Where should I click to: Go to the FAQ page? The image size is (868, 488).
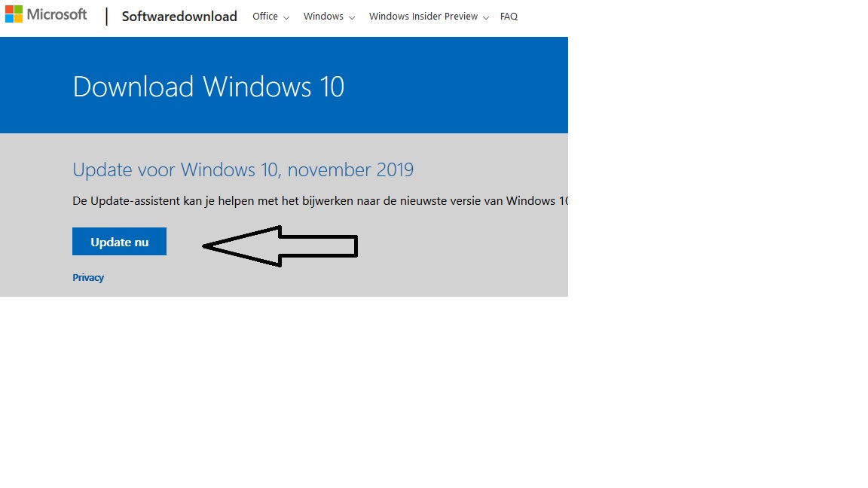pyautogui.click(x=509, y=17)
